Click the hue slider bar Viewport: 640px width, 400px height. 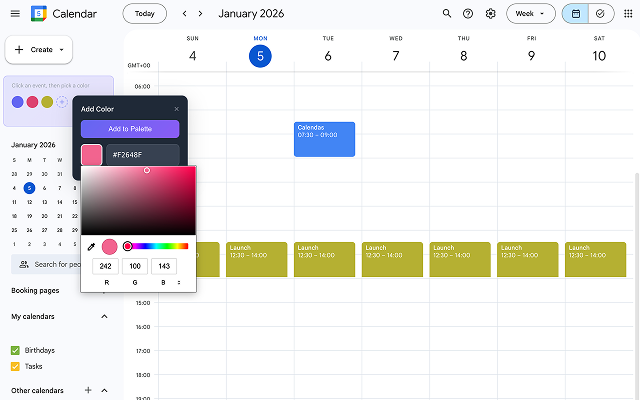pos(157,246)
